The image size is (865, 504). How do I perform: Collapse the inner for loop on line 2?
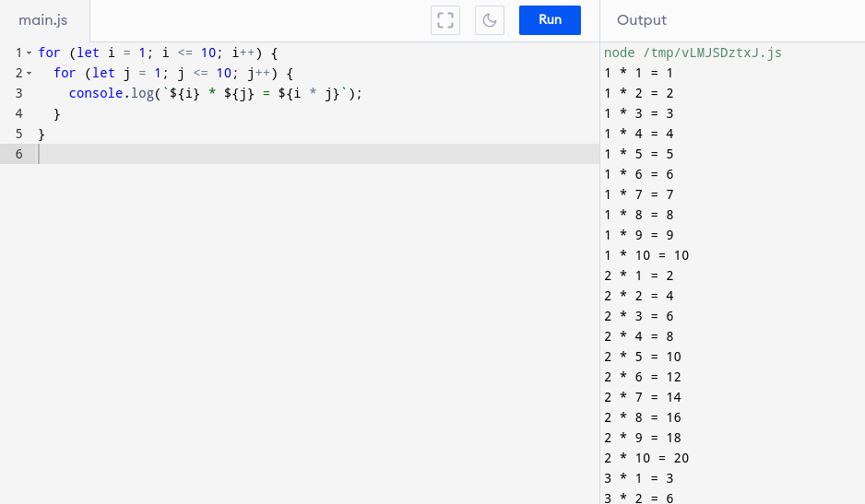click(x=30, y=74)
